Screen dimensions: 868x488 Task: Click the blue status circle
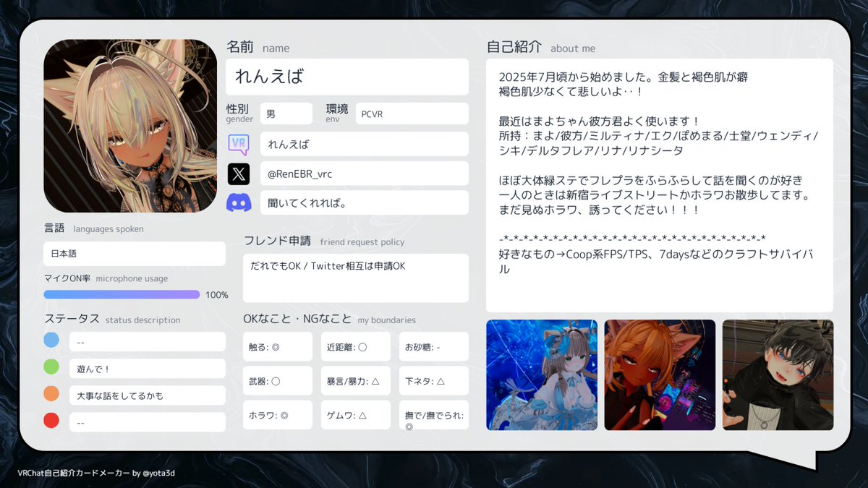tap(51, 341)
